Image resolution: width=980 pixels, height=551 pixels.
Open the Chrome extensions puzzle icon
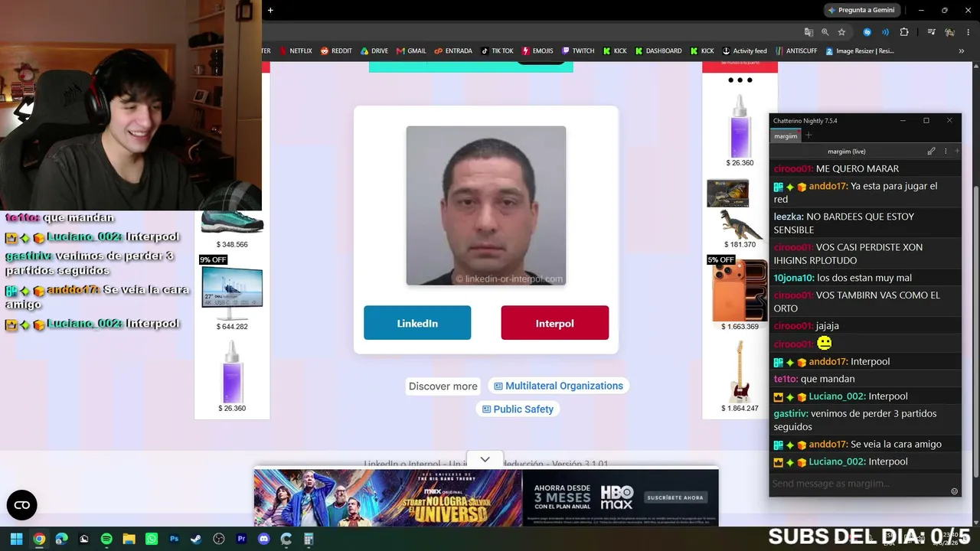click(904, 32)
